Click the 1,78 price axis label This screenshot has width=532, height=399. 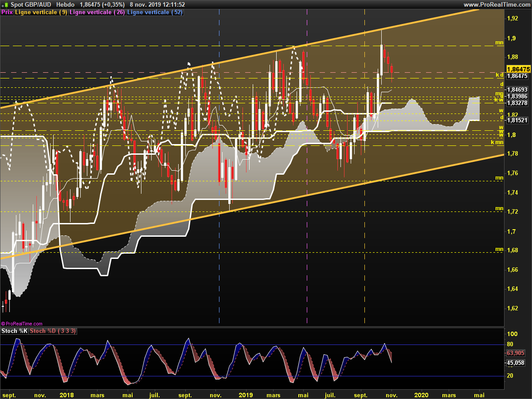point(512,154)
